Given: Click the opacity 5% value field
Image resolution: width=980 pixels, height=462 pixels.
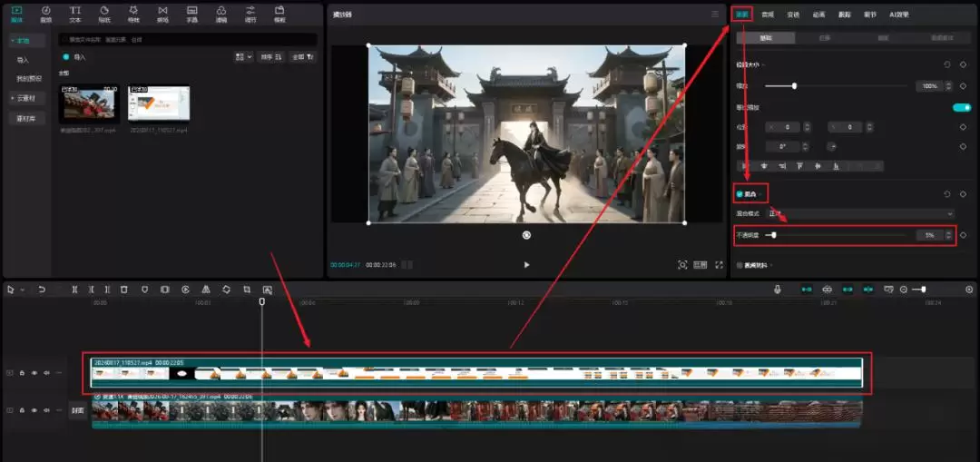Looking at the screenshot, I should [930, 235].
